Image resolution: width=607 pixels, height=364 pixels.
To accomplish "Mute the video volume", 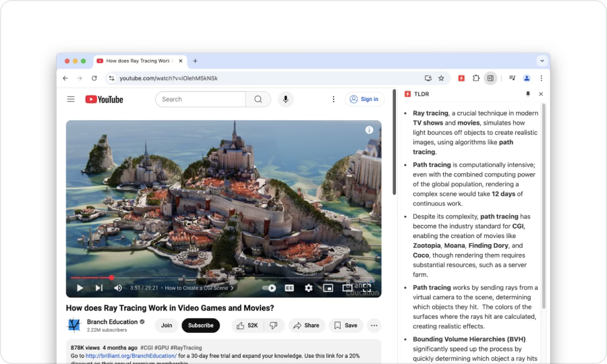I will (118, 288).
